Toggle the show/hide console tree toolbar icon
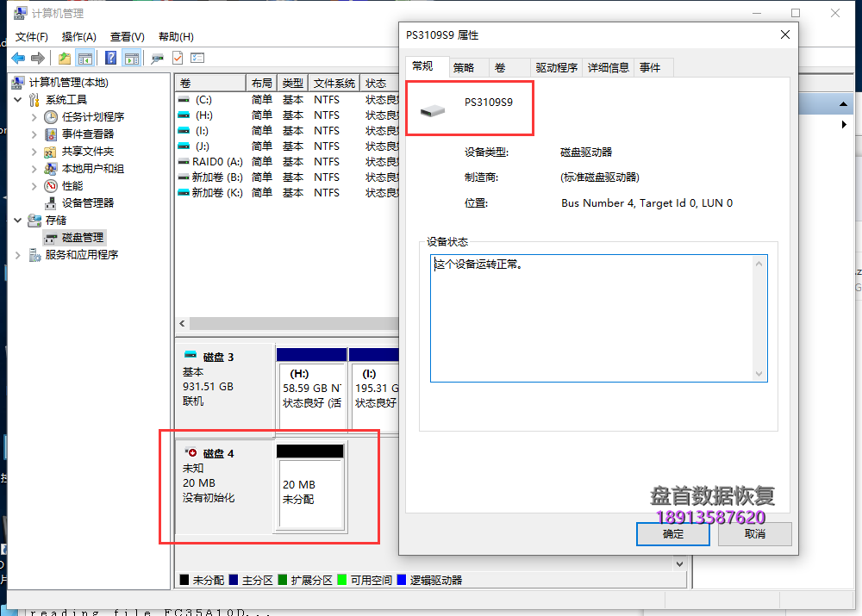This screenshot has height=616, width=862. [85, 58]
